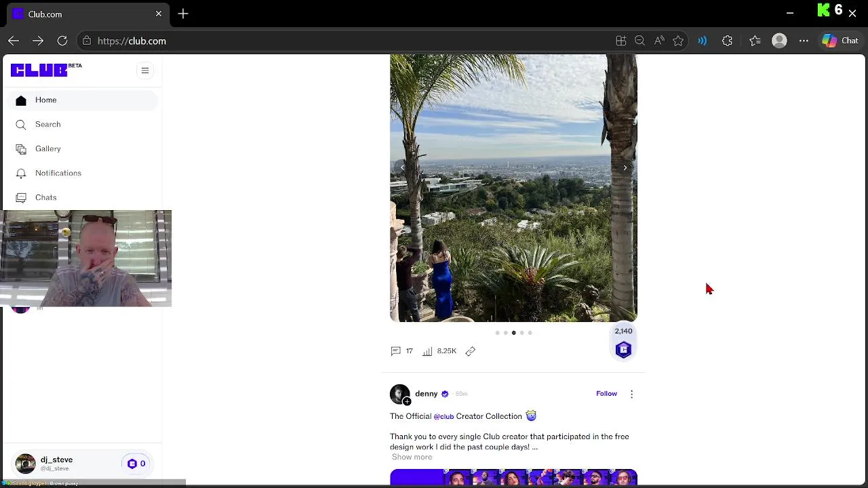Select the fourth carousel pagination dot
This screenshot has width=868, height=488.
click(521, 333)
